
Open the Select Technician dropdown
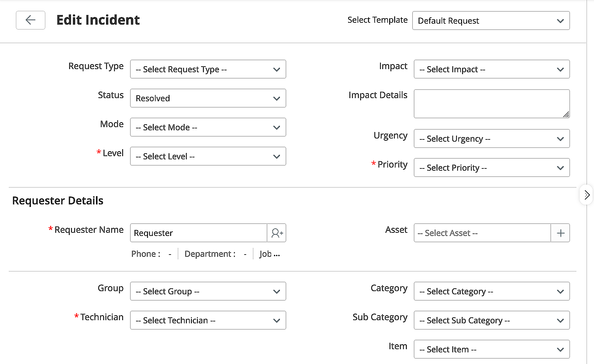(x=208, y=320)
